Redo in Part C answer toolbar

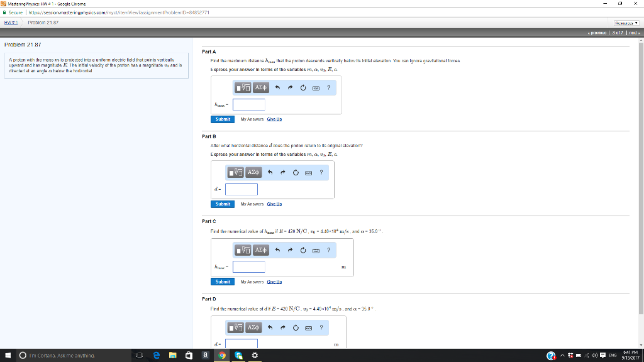coord(291,250)
